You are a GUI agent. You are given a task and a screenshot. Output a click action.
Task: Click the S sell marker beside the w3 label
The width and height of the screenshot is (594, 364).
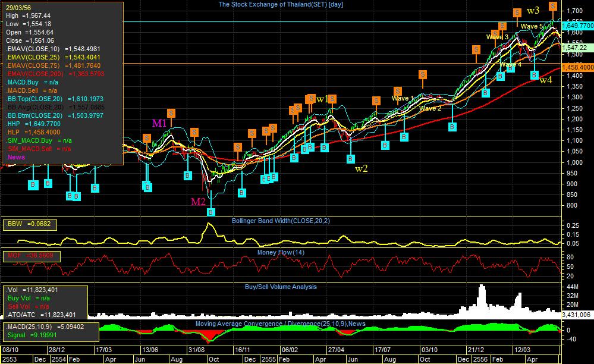pos(517,12)
